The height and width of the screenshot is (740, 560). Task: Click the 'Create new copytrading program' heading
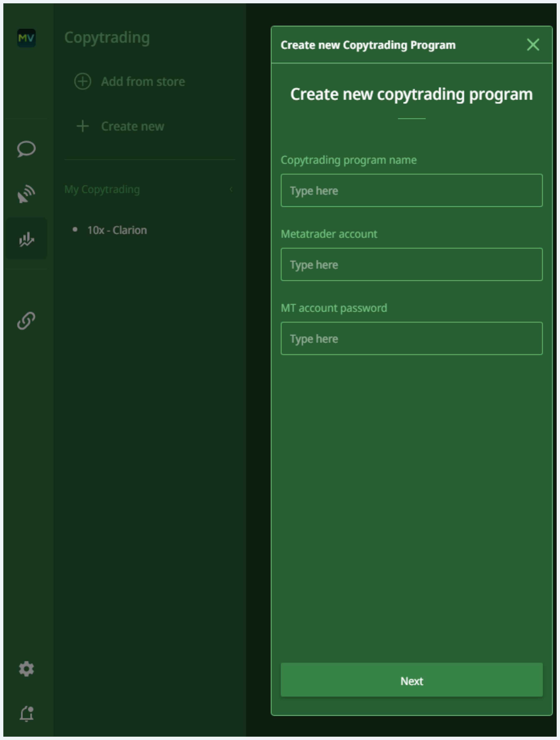pyautogui.click(x=411, y=95)
